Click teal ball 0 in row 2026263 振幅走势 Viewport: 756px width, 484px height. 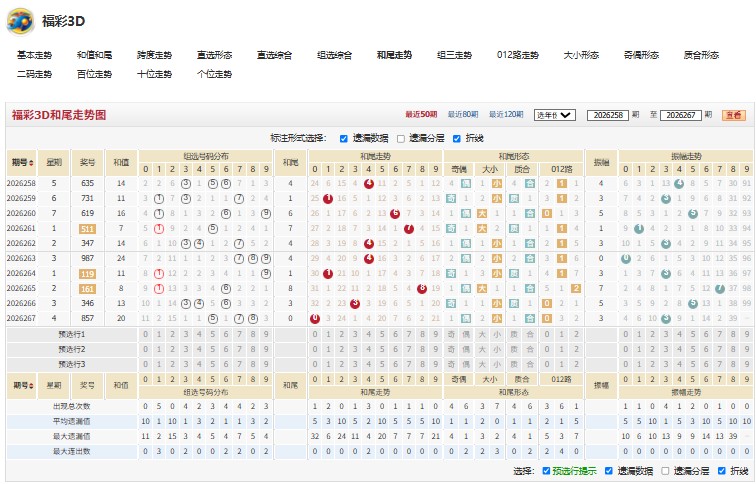point(626,258)
